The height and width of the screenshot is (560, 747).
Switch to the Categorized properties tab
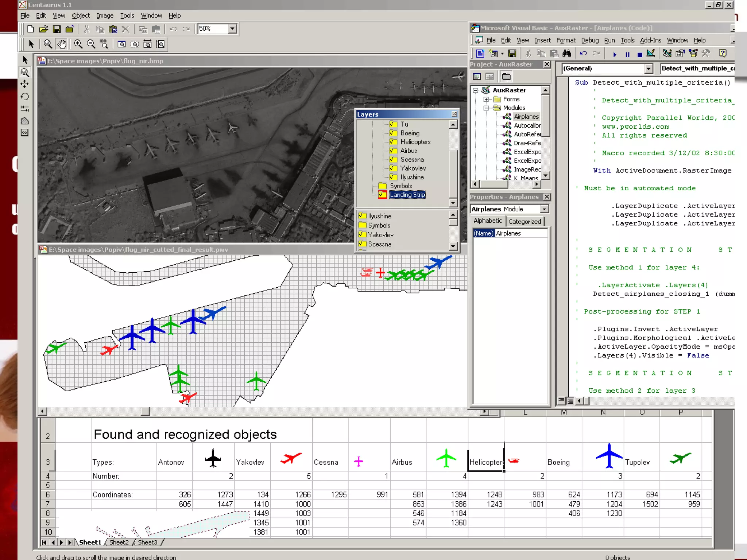525,221
